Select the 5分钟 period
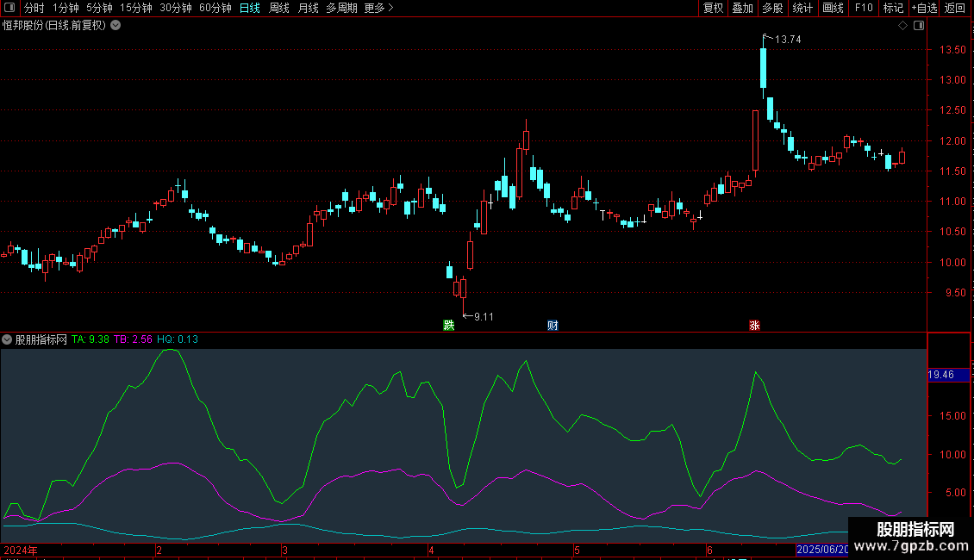This screenshot has height=560, width=974. click(99, 8)
